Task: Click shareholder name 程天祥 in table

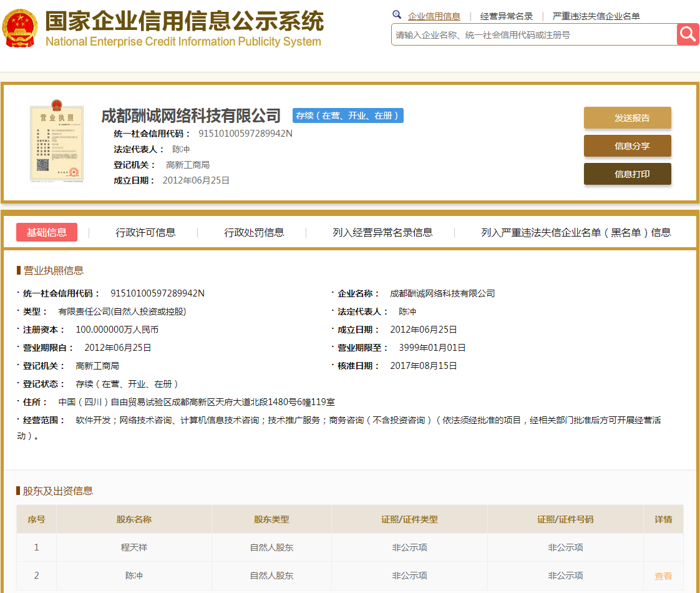Action: 134,547
